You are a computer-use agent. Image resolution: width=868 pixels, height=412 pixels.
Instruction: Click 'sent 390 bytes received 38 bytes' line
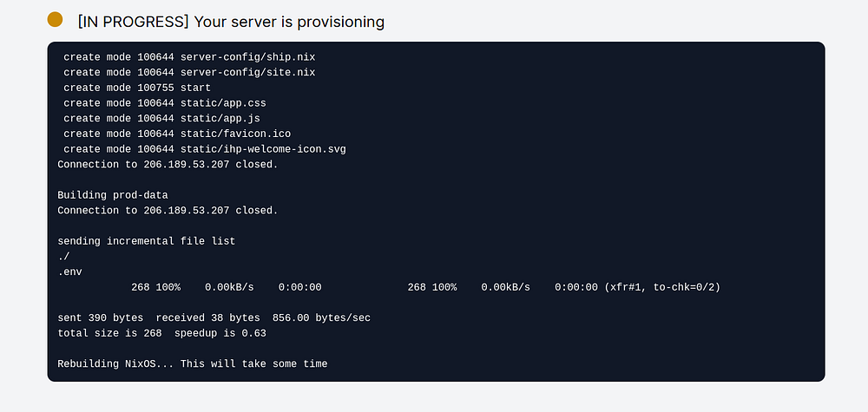click(214, 318)
